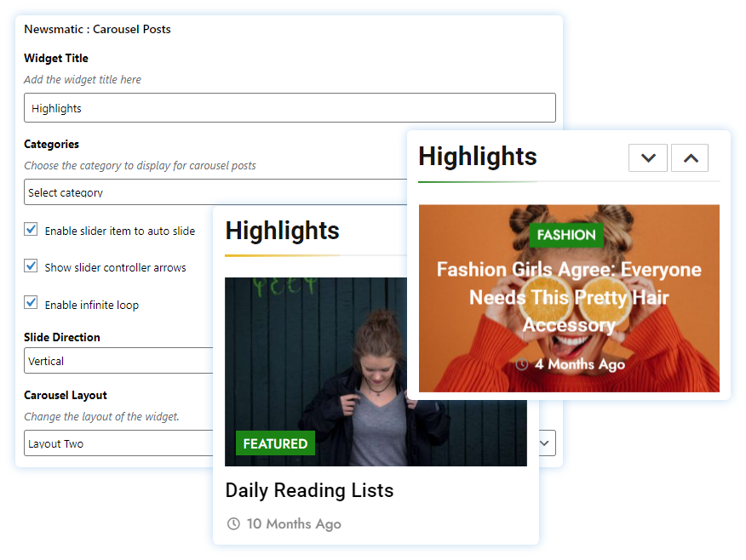Select the green FEATURED category badge
This screenshot has height=560, width=746.
[275, 443]
